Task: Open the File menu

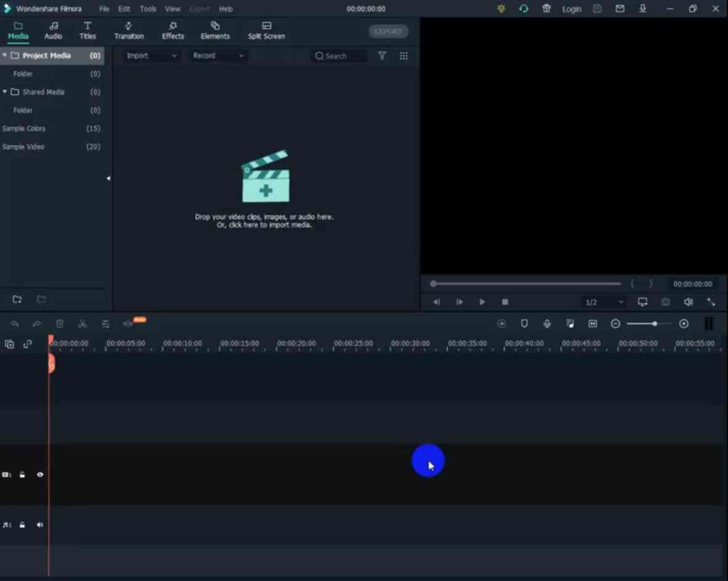Action: pyautogui.click(x=104, y=9)
